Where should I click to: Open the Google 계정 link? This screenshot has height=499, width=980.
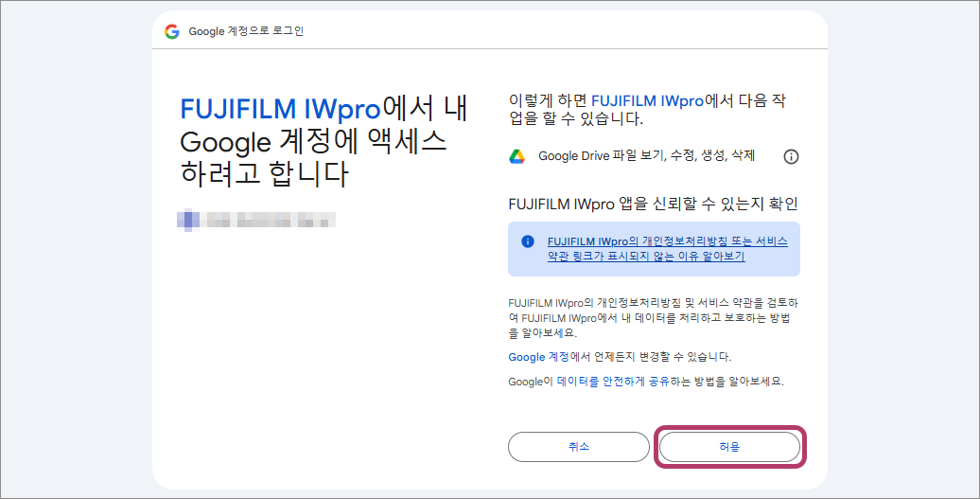coord(538,357)
